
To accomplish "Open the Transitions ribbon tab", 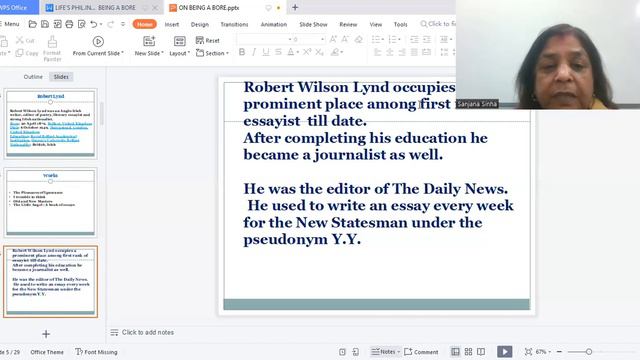I will (x=234, y=24).
